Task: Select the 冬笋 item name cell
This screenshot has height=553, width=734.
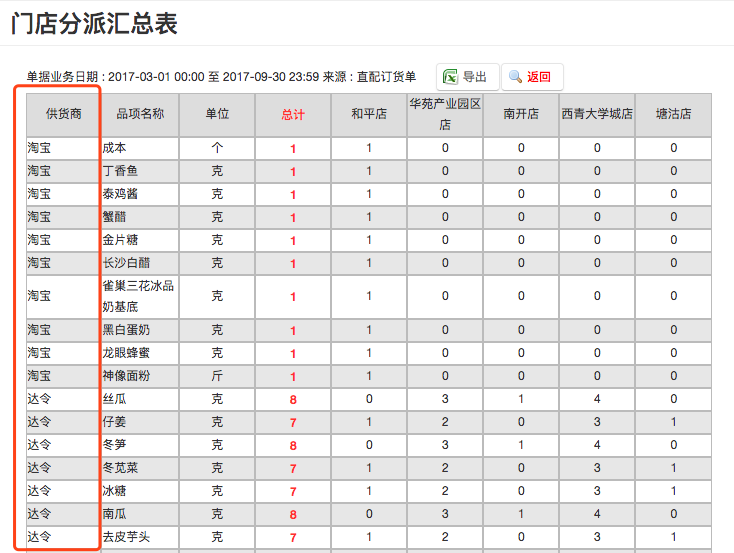Action: 140,445
